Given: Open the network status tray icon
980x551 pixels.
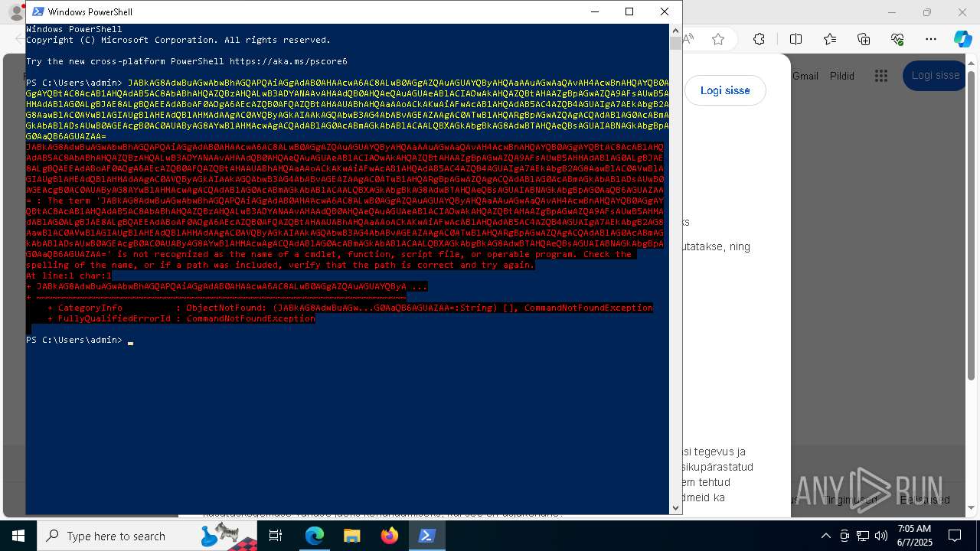Looking at the screenshot, I should point(863,536).
